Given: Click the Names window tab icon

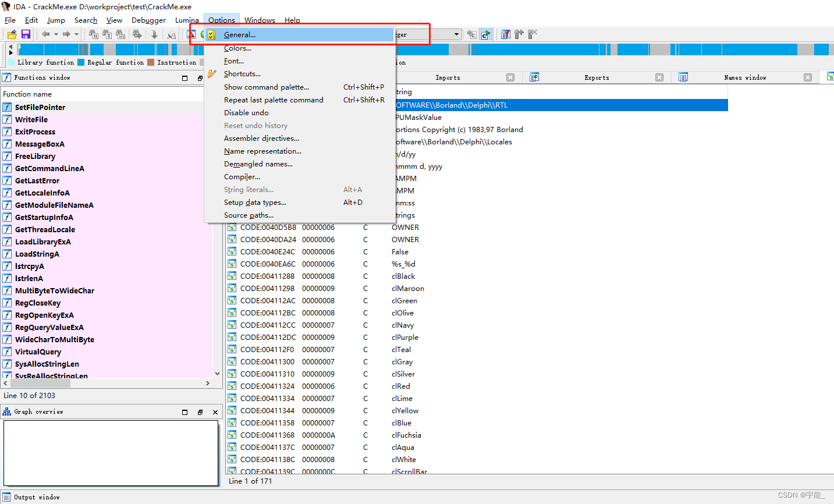Looking at the screenshot, I should point(683,77).
